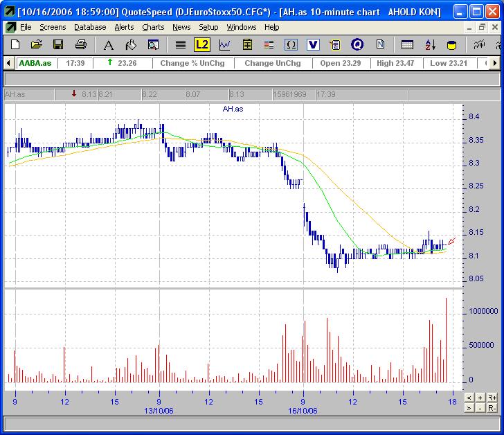Click the A-Z sort toolbar icon
This screenshot has height=435, width=504.
(429, 45)
